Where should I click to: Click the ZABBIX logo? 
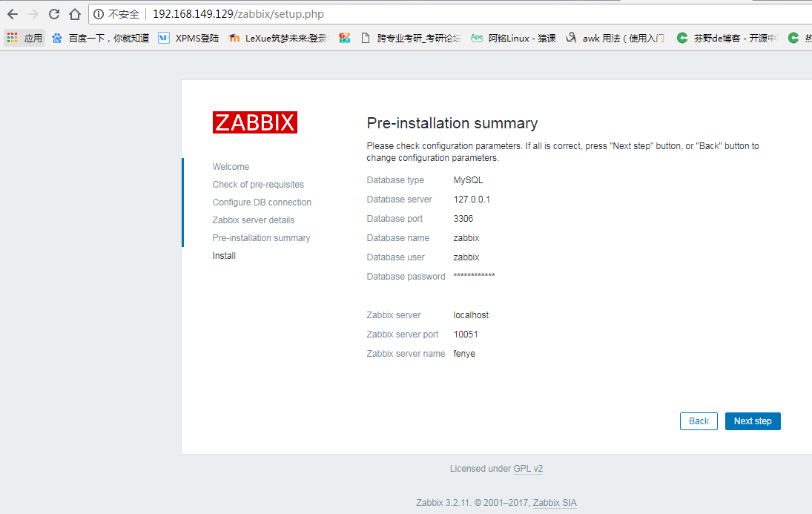click(255, 122)
